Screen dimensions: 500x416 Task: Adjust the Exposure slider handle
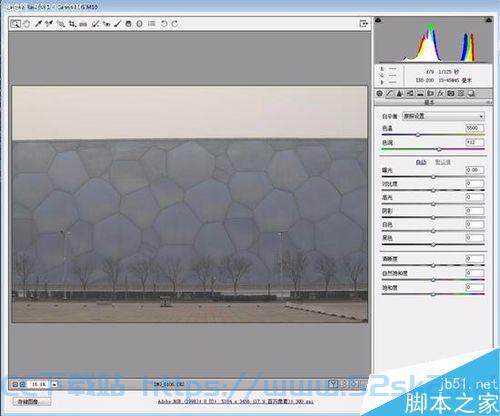[433, 177]
